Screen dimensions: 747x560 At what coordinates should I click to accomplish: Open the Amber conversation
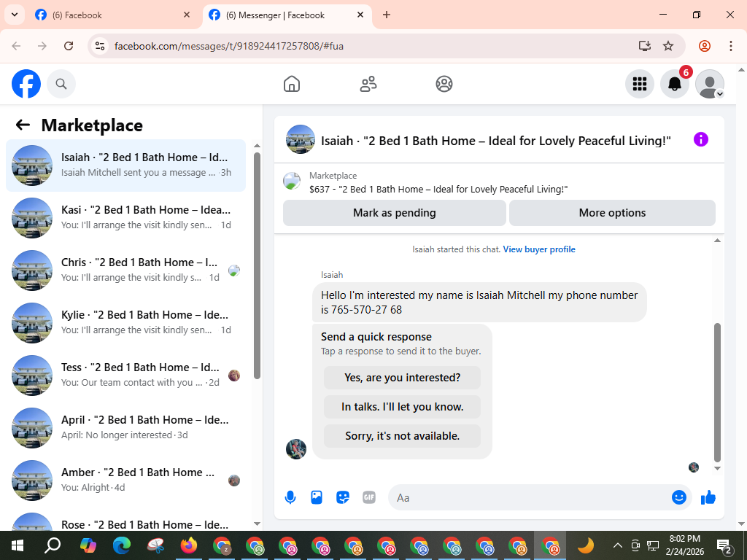(x=125, y=480)
